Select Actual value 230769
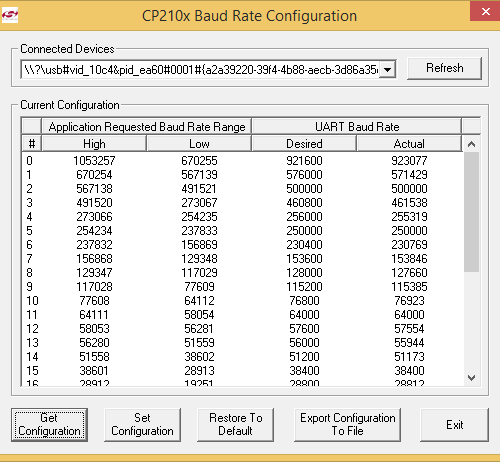 pos(409,245)
